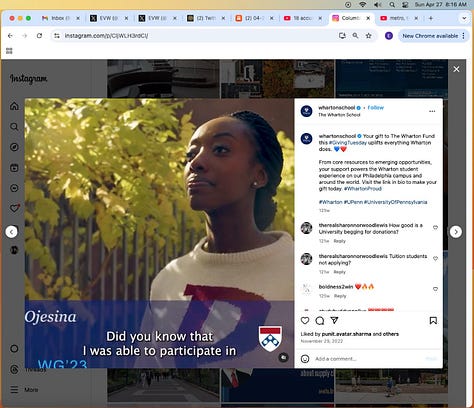Click zoom magnifier icon in address bar
474x408 pixels.
(x=355, y=36)
